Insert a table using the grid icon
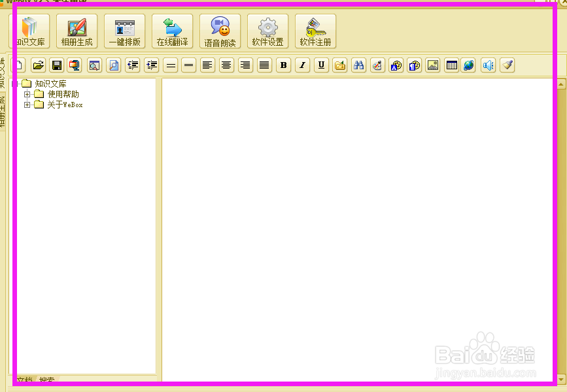Image resolution: width=567 pixels, height=392 pixels. (452, 65)
